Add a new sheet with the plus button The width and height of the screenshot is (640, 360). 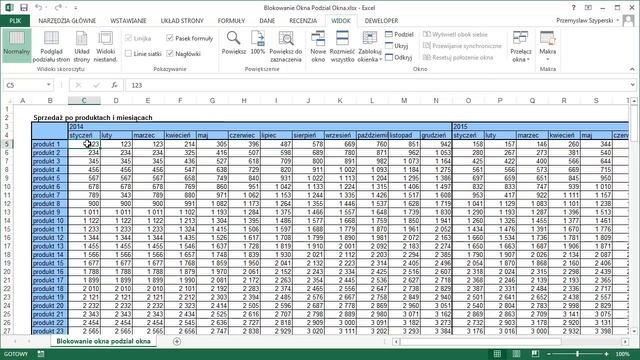177,341
